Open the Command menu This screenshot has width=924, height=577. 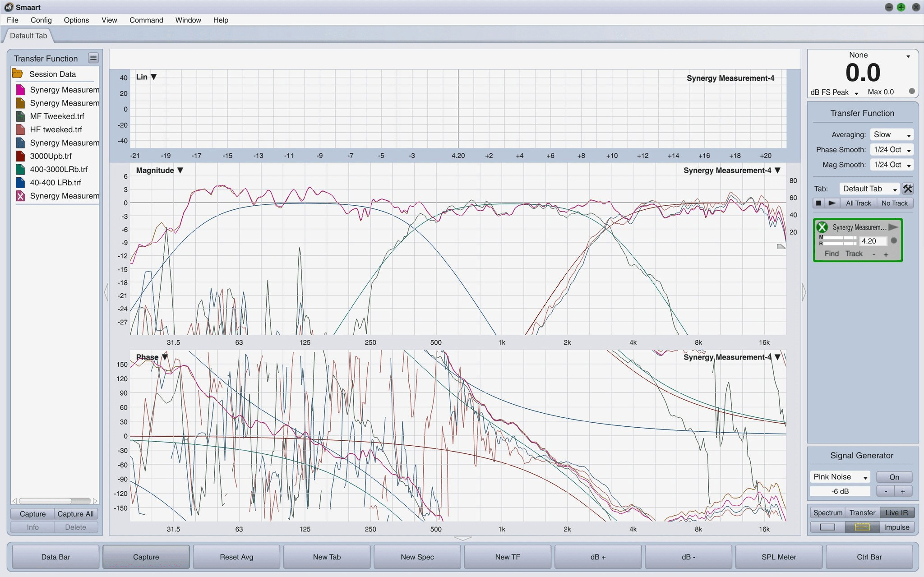(146, 20)
